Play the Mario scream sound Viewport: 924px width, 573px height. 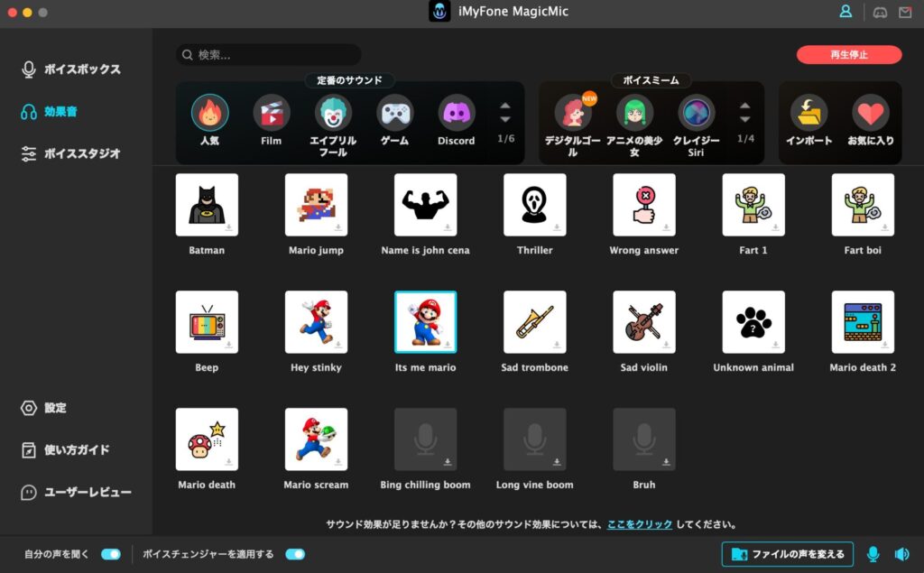point(316,439)
